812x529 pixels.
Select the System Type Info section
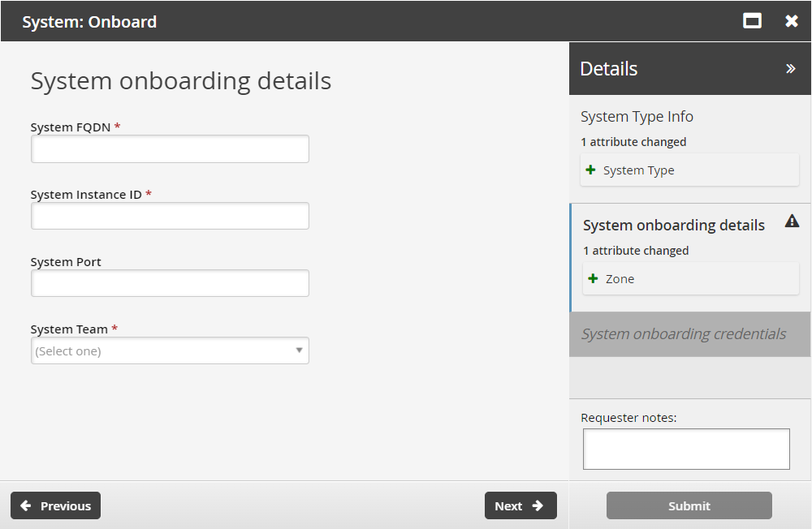(637, 117)
